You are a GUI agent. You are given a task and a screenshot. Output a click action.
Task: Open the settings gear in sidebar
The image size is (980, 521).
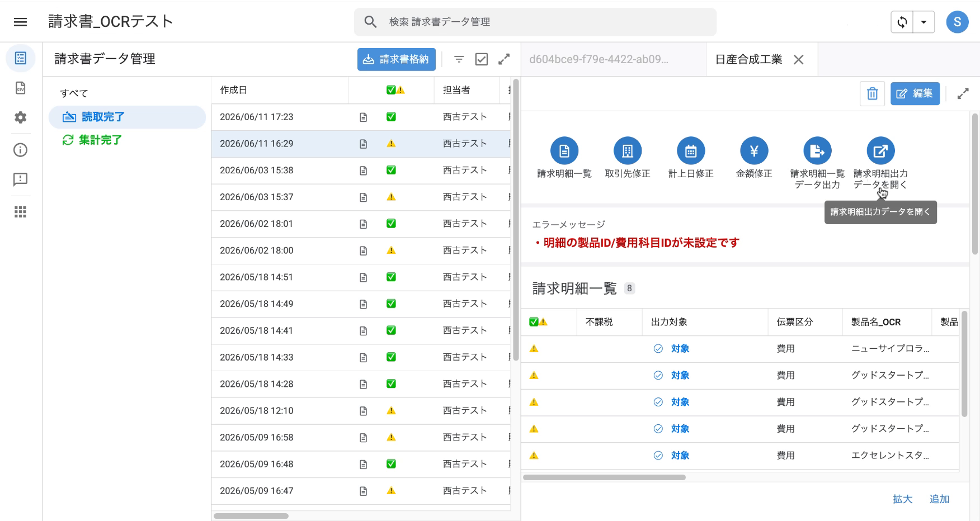[21, 117]
